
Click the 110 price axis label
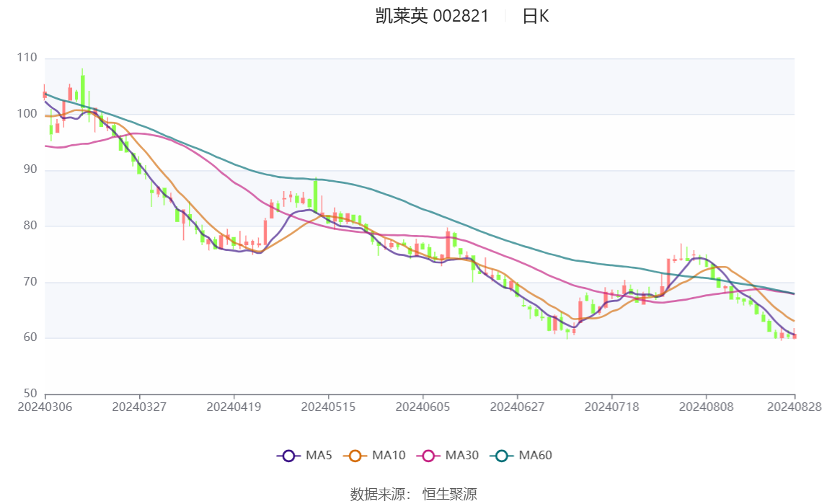tap(27, 58)
